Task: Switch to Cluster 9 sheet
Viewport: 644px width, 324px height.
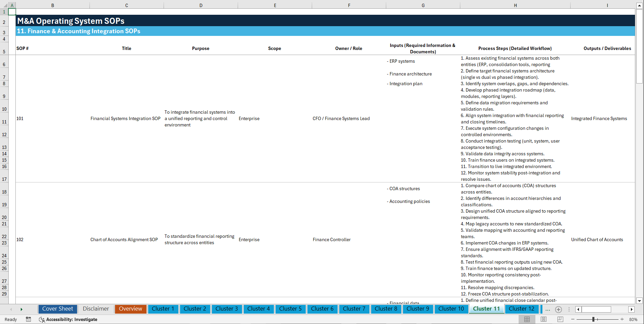Action: (x=418, y=309)
